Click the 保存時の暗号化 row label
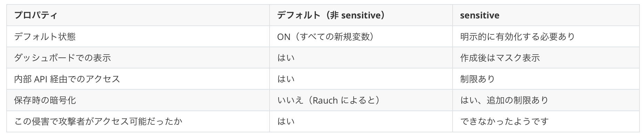Screen dimensions: 644x139 pyautogui.click(x=45, y=100)
